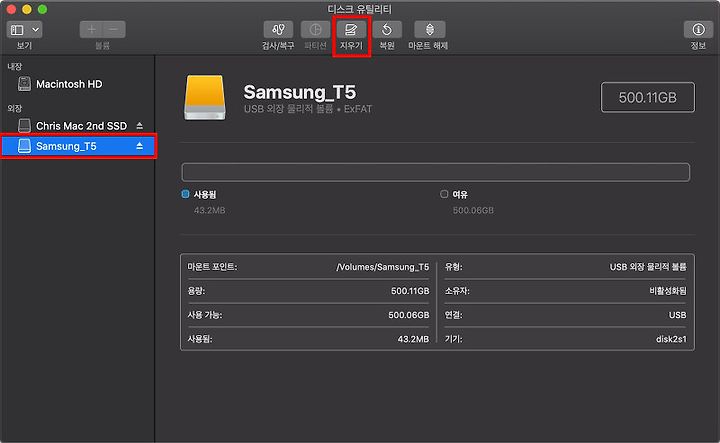The width and height of the screenshot is (720, 443).
Task: Click the disk usage bar
Action: tap(435, 172)
